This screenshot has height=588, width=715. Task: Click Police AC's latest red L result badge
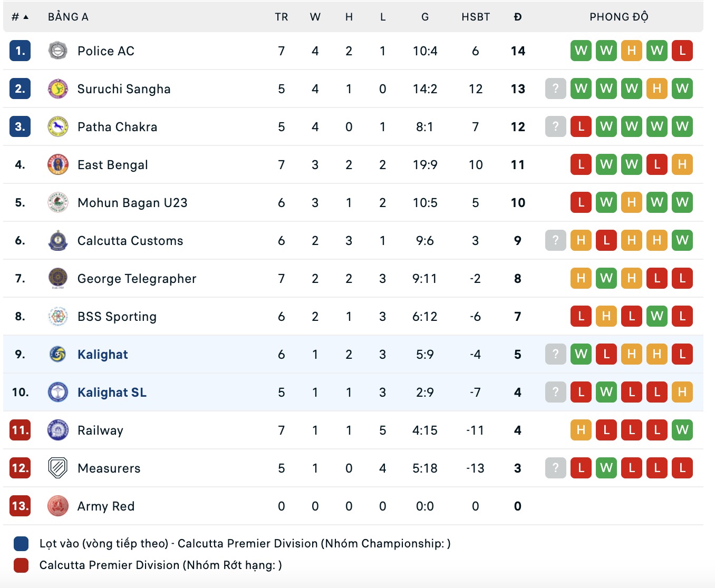tap(682, 51)
